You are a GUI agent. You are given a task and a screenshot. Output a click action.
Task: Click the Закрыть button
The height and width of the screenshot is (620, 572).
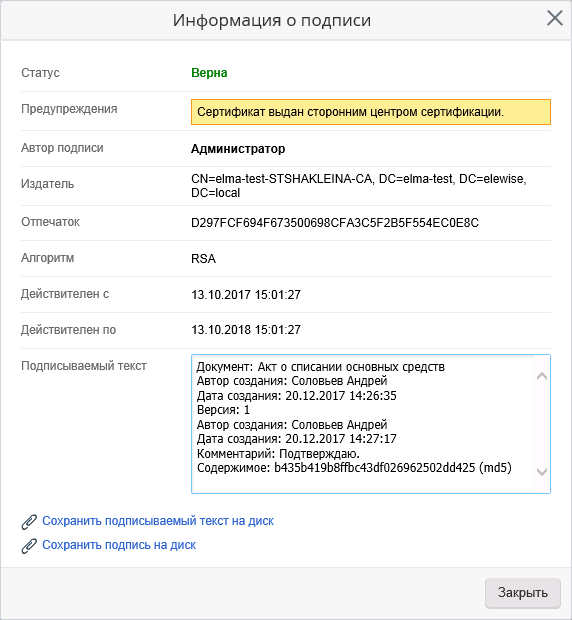(523, 593)
